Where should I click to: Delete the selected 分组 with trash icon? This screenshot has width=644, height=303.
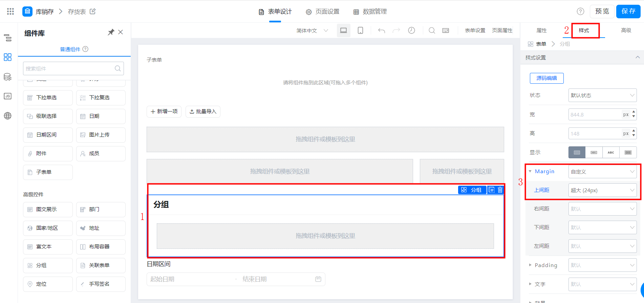(500, 190)
